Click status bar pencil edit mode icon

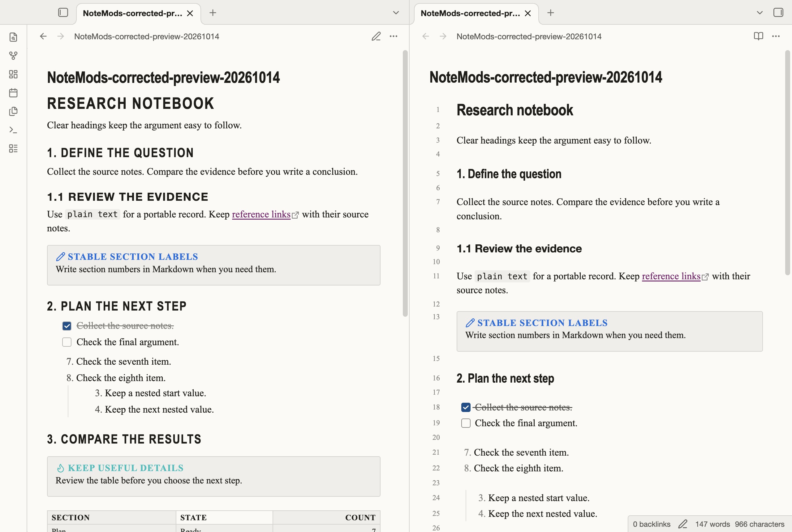[683, 524]
